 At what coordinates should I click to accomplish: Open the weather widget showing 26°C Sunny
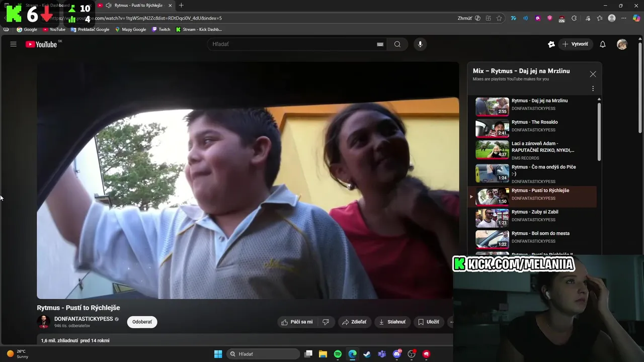17,354
